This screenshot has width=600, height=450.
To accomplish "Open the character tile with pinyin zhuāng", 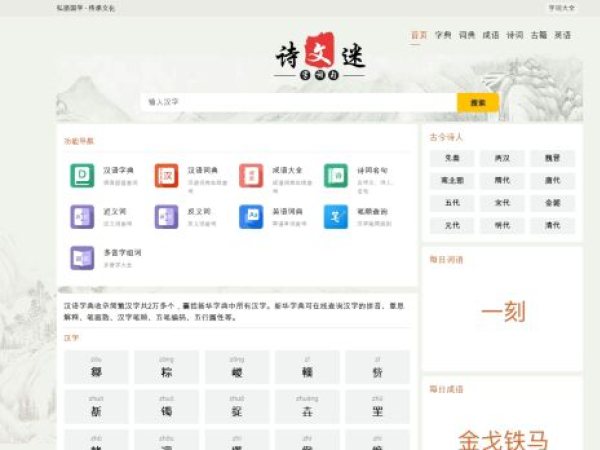I will [307, 406].
